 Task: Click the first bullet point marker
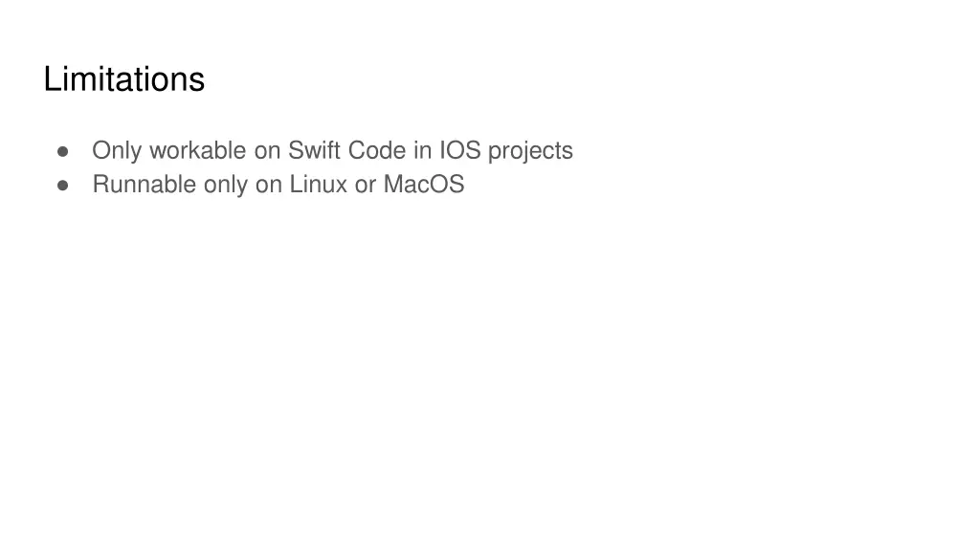pyautogui.click(x=62, y=151)
